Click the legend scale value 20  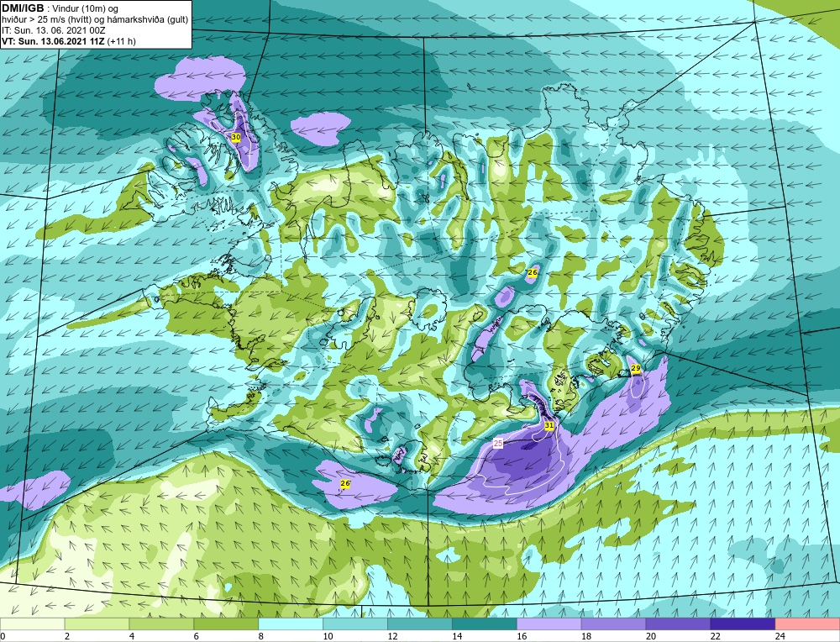(651, 636)
